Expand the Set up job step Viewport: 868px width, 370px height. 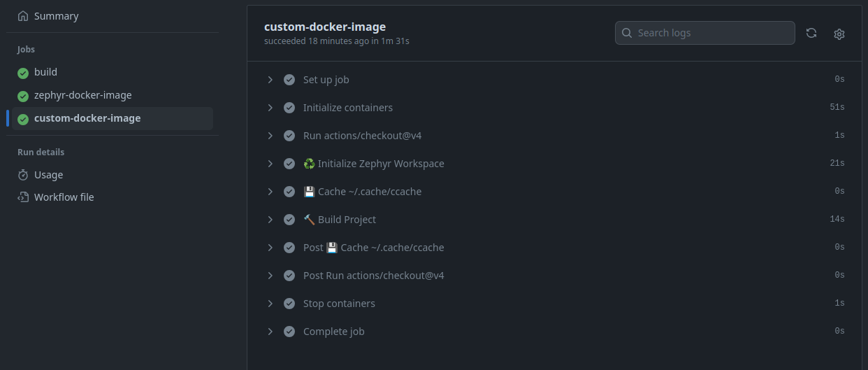tap(270, 80)
